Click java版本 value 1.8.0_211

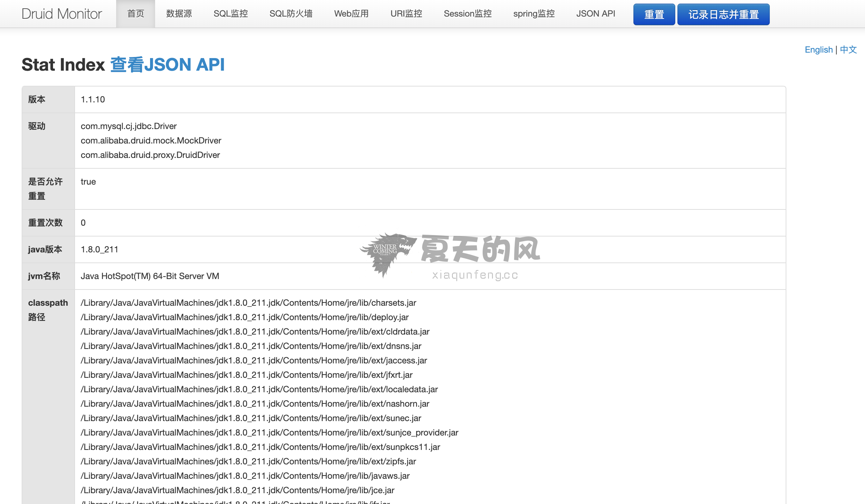coord(100,249)
